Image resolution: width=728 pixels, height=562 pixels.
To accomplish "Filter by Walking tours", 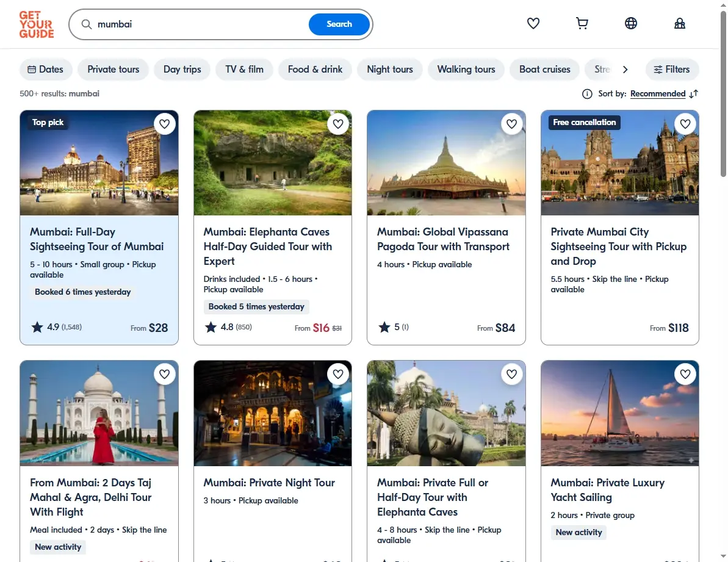I will pos(466,70).
